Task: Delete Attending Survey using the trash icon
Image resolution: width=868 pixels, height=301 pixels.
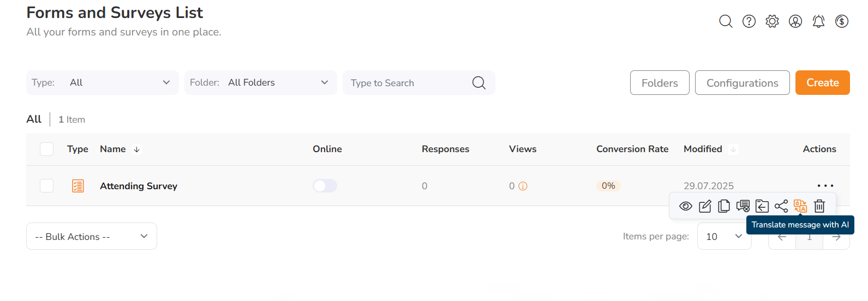Action: [819, 206]
